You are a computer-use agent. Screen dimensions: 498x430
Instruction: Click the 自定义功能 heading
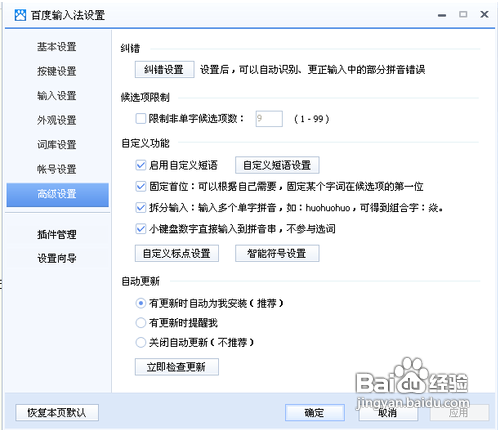coord(145,143)
